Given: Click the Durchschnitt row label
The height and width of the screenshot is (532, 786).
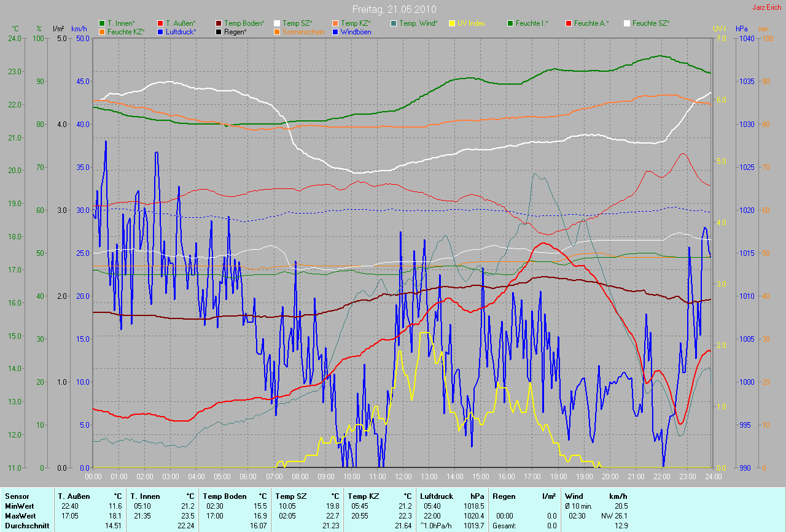Looking at the screenshot, I should [x=25, y=526].
